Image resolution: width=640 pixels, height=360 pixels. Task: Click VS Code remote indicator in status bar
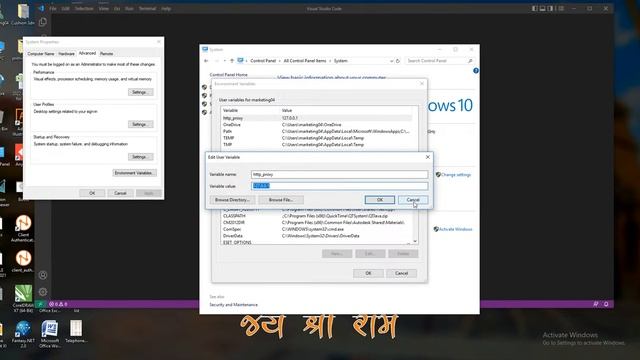[x=40, y=304]
